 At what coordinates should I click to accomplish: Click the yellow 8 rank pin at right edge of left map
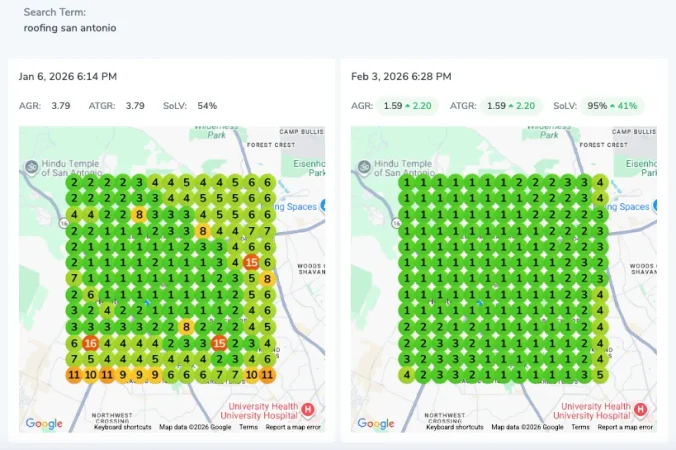(267, 279)
